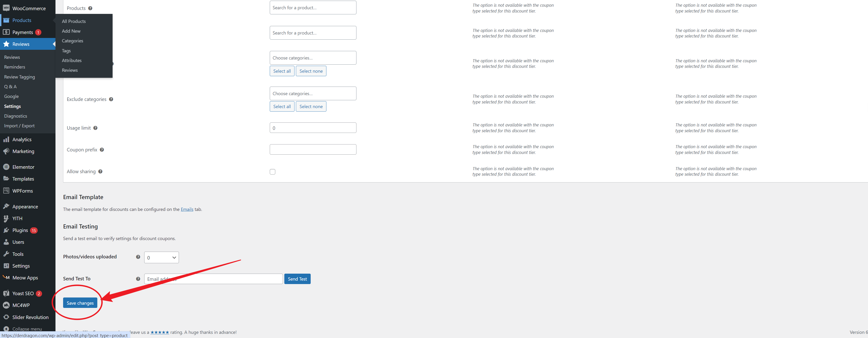Screen dimensions: 868x338
Task: Click the Send Test button
Action: tap(297, 279)
